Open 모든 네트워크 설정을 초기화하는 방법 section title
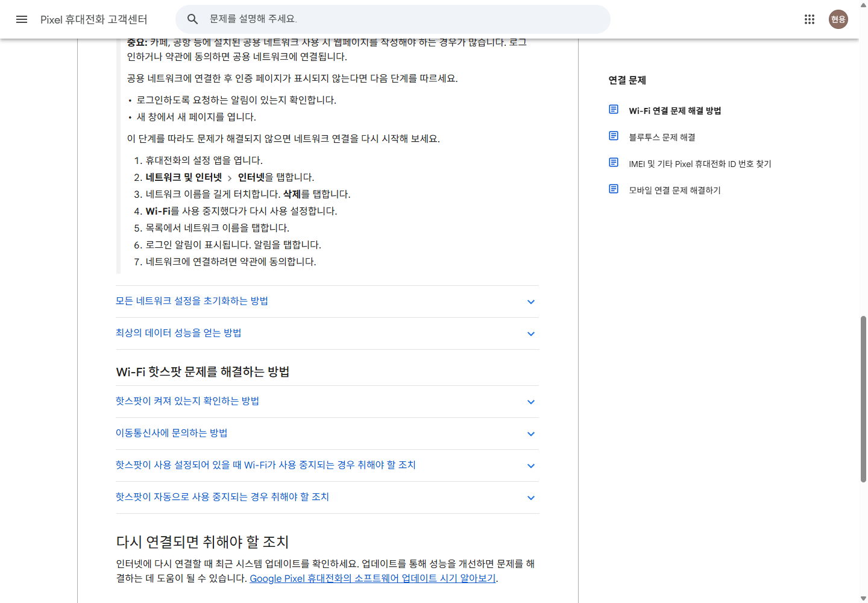Viewport: 868px width, 603px height. (x=192, y=301)
